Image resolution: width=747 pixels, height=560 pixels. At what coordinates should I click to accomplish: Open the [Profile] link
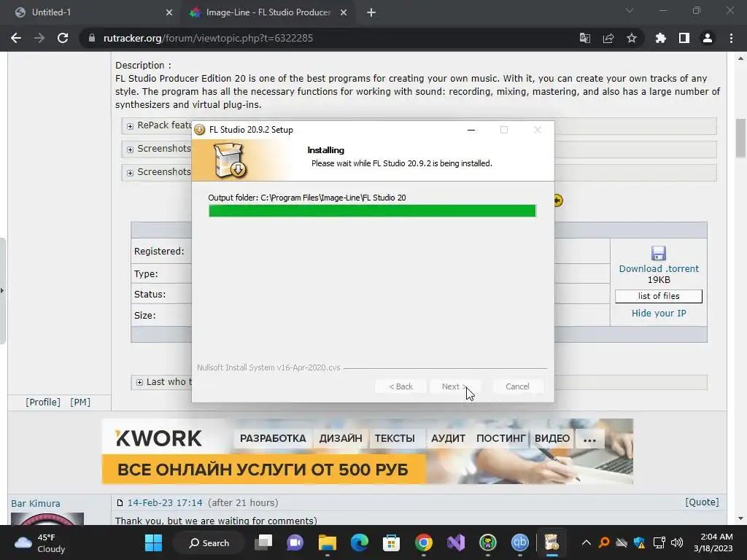[43, 402]
